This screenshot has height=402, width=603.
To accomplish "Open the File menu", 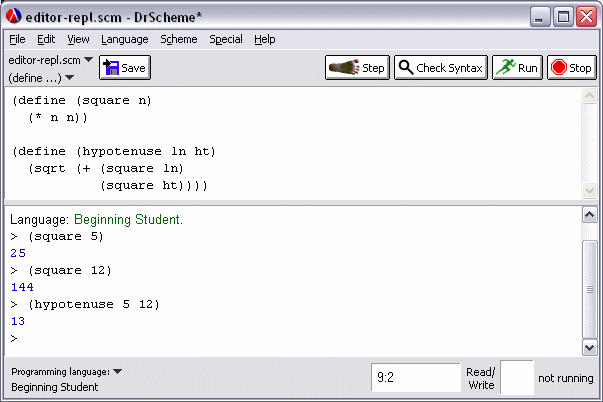I will coord(17,39).
